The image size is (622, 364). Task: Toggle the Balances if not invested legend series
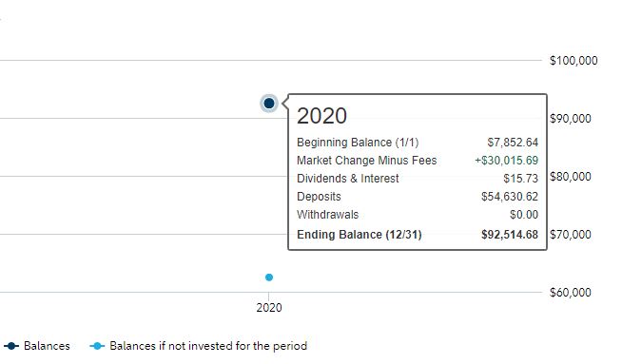[199, 346]
